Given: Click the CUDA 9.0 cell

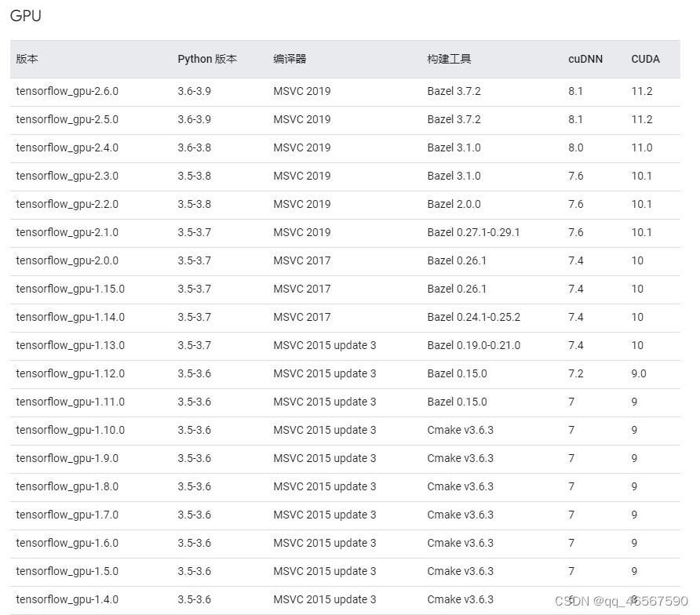Looking at the screenshot, I should [x=639, y=373].
